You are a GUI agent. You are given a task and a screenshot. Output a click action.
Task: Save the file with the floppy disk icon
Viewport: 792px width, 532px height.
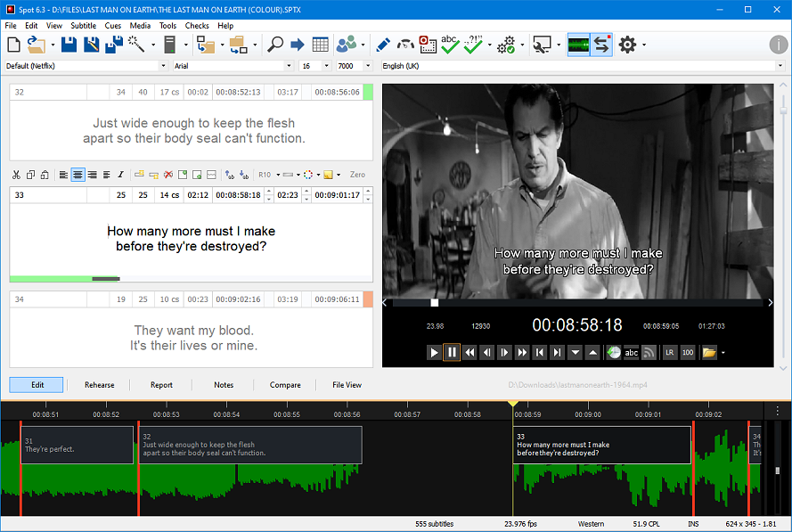point(69,45)
